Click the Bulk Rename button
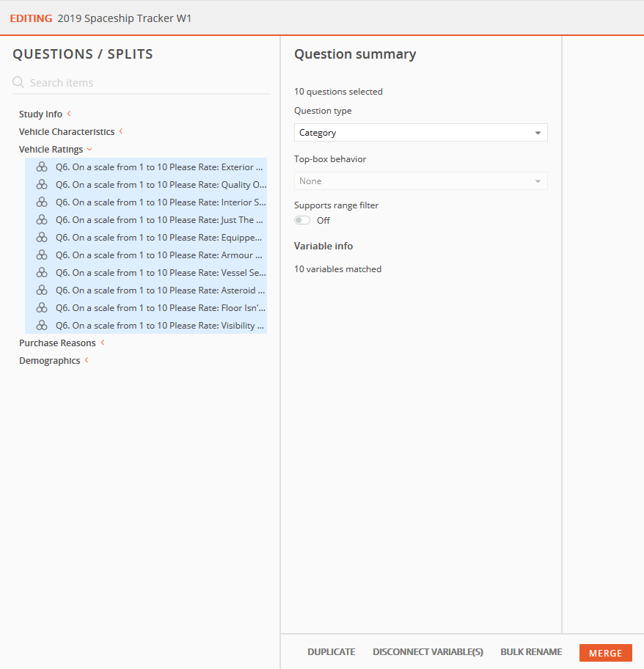Screen dimensions: 644x669 (x=531, y=652)
